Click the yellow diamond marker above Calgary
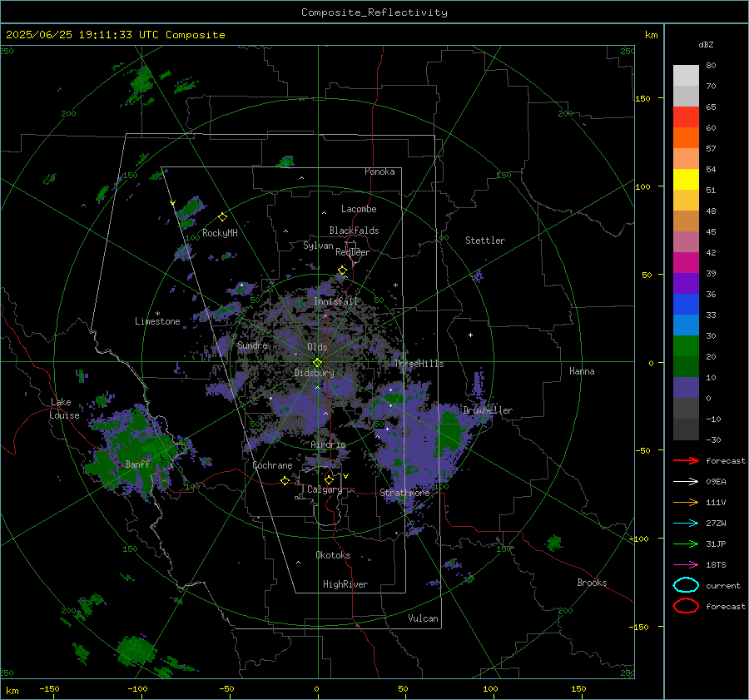 (x=329, y=479)
